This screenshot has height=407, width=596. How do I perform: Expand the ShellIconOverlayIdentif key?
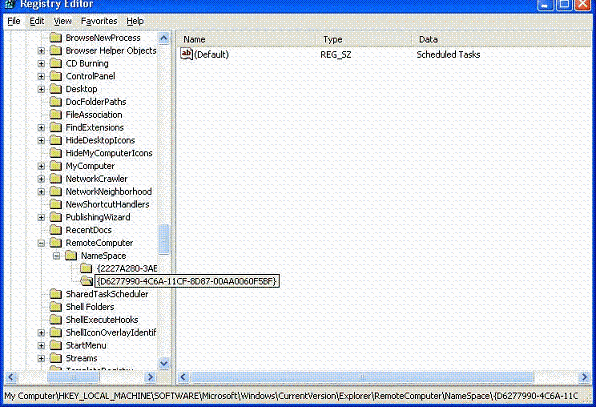coord(41,333)
